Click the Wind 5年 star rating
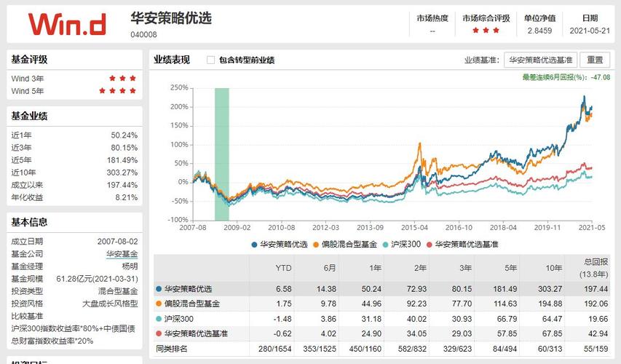Image resolution: width=621 pixels, height=364 pixels. (117, 91)
